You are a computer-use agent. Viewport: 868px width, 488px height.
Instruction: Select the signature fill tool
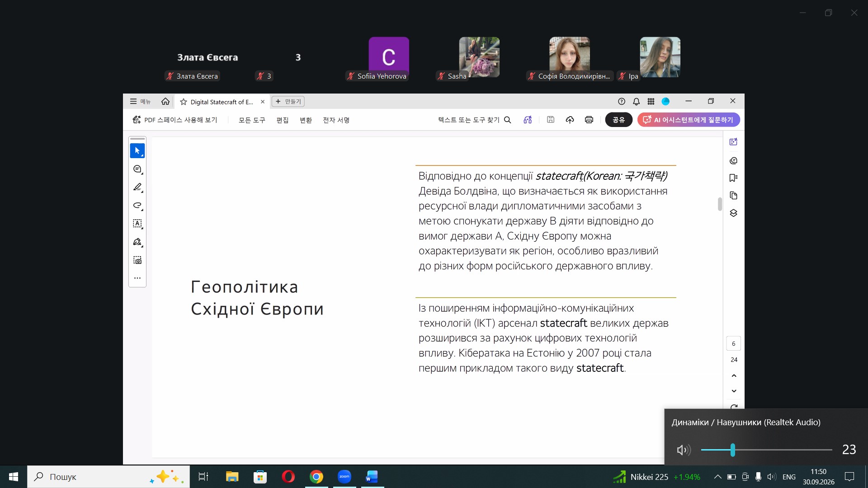tap(137, 242)
